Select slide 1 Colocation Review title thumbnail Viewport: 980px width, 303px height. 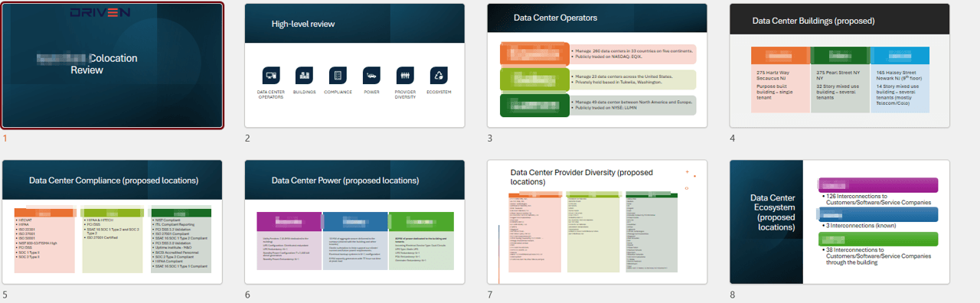[x=113, y=65]
